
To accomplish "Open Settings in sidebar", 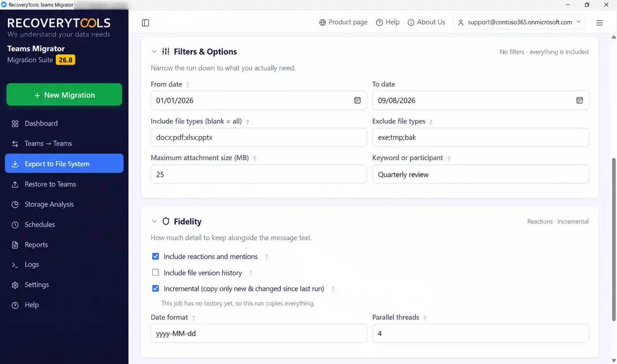I will pos(64,285).
